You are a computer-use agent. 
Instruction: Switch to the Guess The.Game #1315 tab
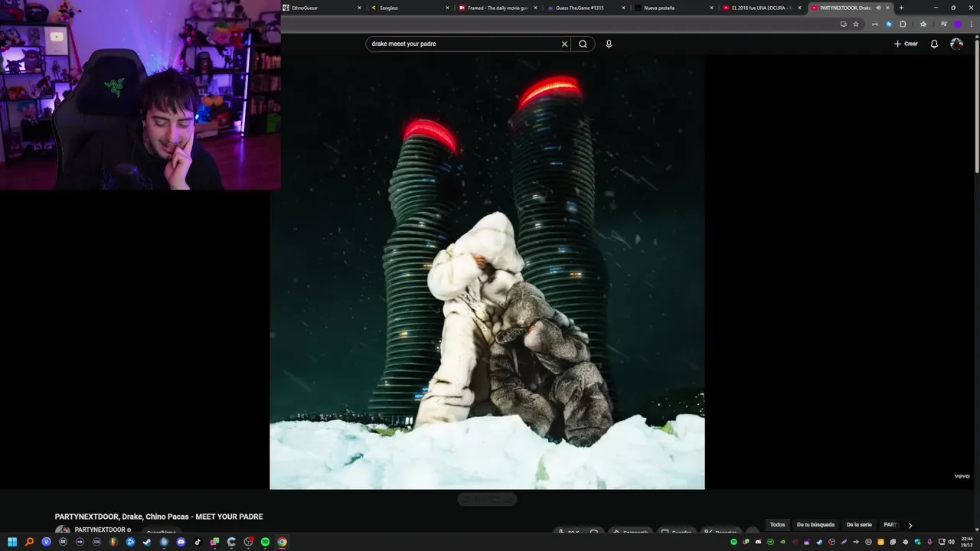pos(586,8)
